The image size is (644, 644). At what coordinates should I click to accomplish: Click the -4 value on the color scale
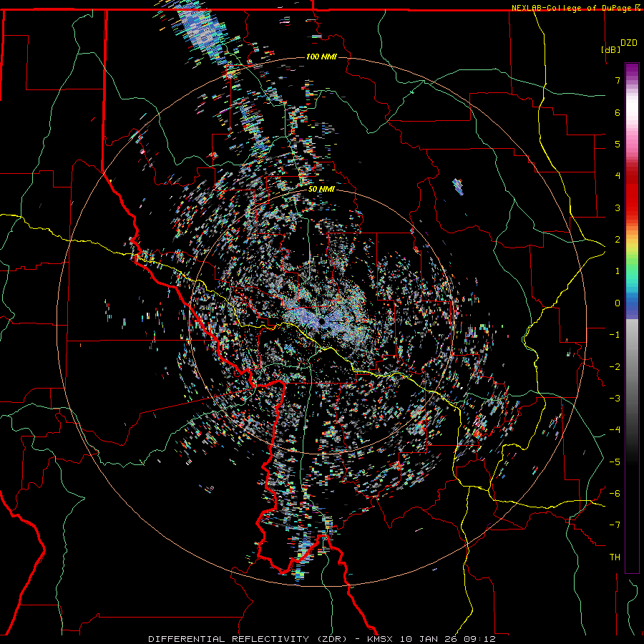point(615,430)
